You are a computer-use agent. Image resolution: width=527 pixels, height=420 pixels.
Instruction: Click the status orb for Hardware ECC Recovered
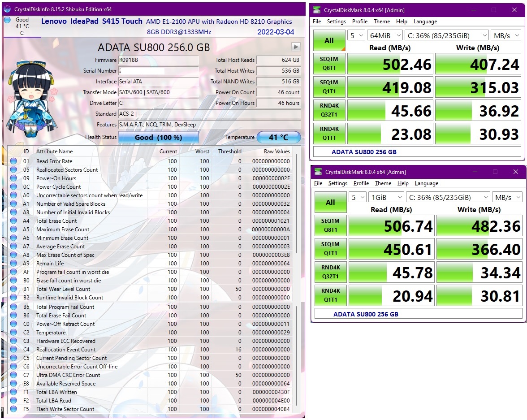tap(13, 341)
